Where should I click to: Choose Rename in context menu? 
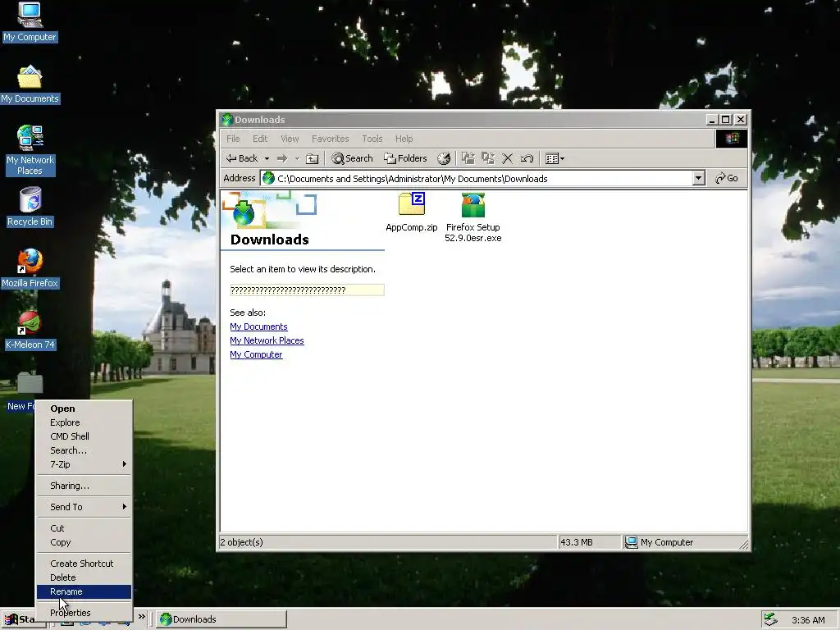click(x=84, y=591)
